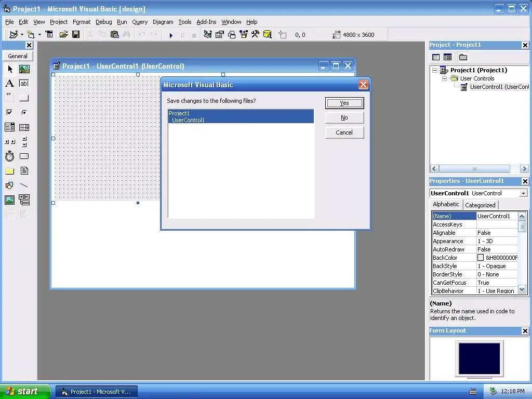Viewport: 532px width, 399px height.
Task: Open the UserControl1 object dropdown in Properties
Action: (524, 193)
